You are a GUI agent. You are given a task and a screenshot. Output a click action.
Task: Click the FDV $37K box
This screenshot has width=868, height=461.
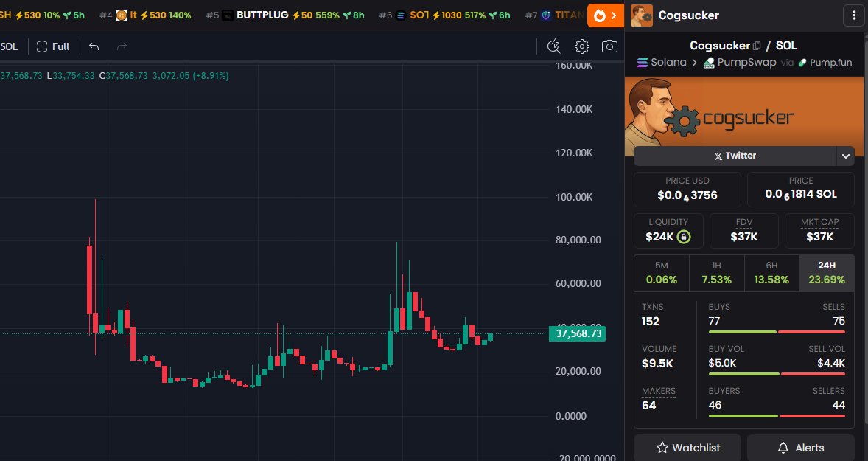pyautogui.click(x=744, y=230)
